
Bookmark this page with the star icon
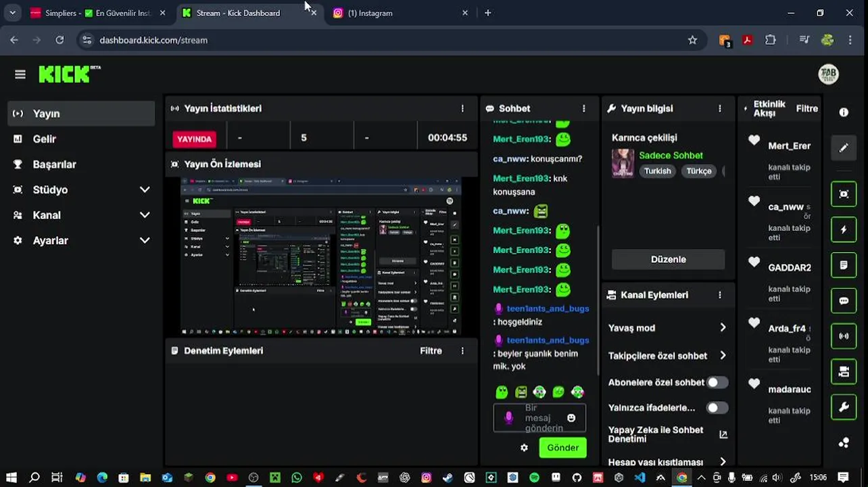click(x=692, y=40)
